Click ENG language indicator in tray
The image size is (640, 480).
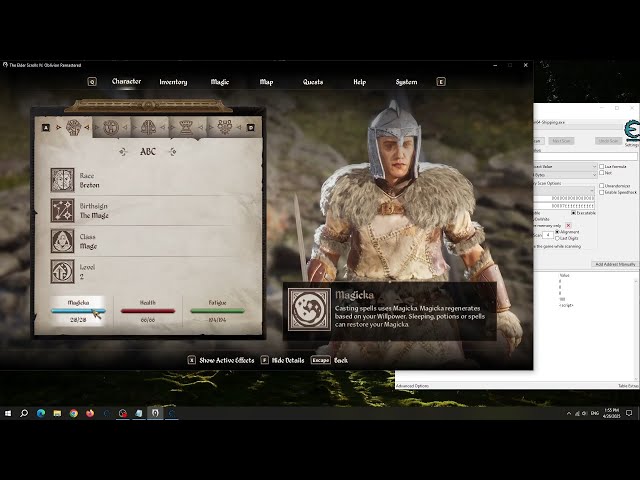(595, 413)
